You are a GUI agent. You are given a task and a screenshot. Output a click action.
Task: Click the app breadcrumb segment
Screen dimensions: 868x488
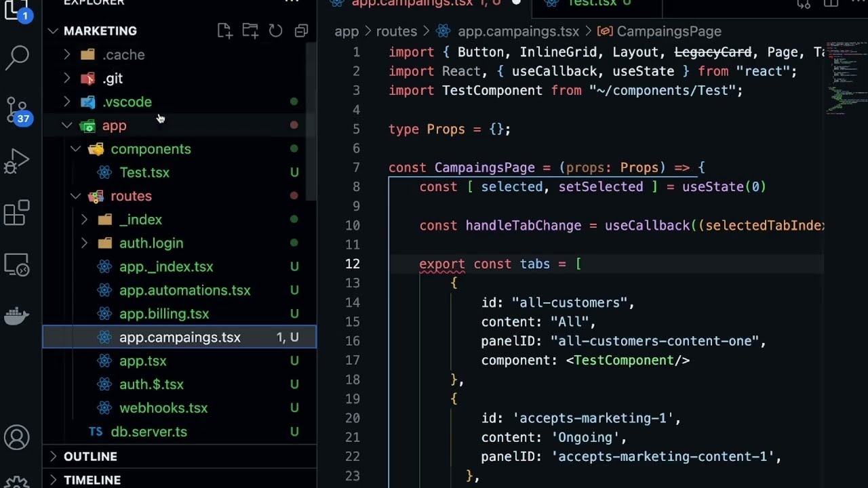point(346,31)
